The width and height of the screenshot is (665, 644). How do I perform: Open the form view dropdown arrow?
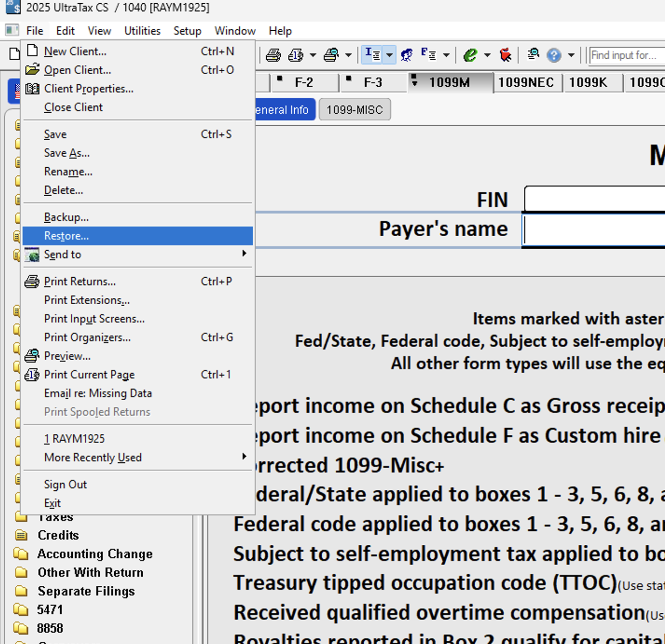pyautogui.click(x=446, y=55)
